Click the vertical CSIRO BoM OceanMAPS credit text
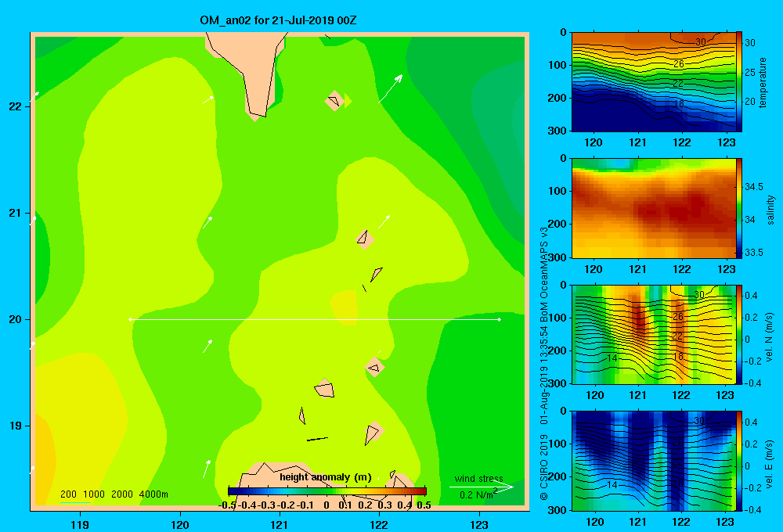 [544, 363]
